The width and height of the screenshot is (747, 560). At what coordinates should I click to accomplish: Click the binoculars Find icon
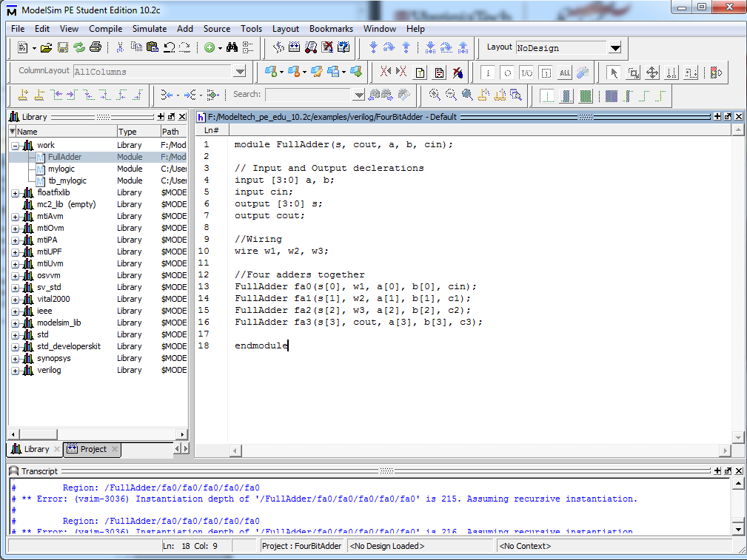click(232, 48)
